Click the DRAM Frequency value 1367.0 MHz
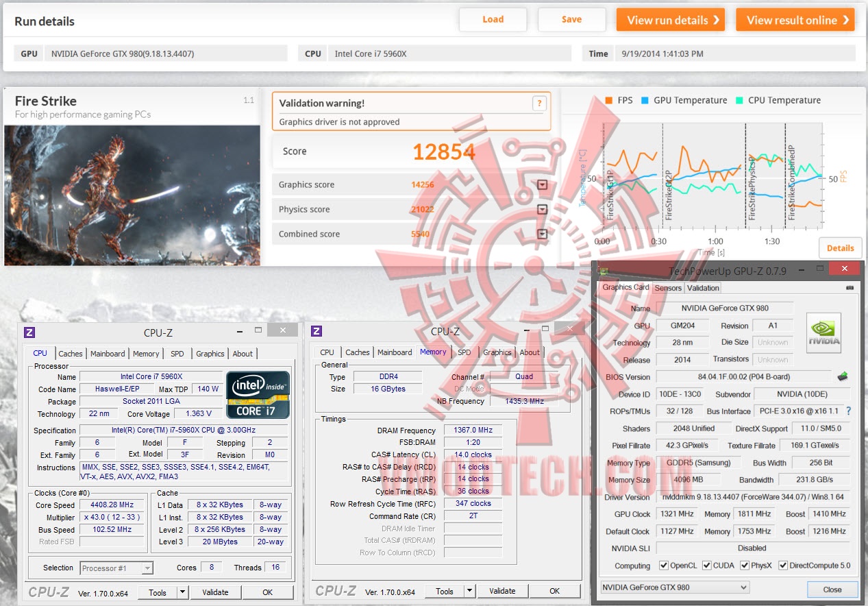The width and height of the screenshot is (868, 606). tap(473, 431)
